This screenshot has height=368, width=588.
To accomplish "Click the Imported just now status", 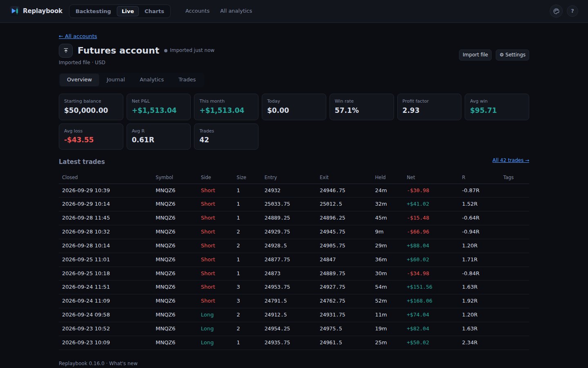I will pos(189,50).
